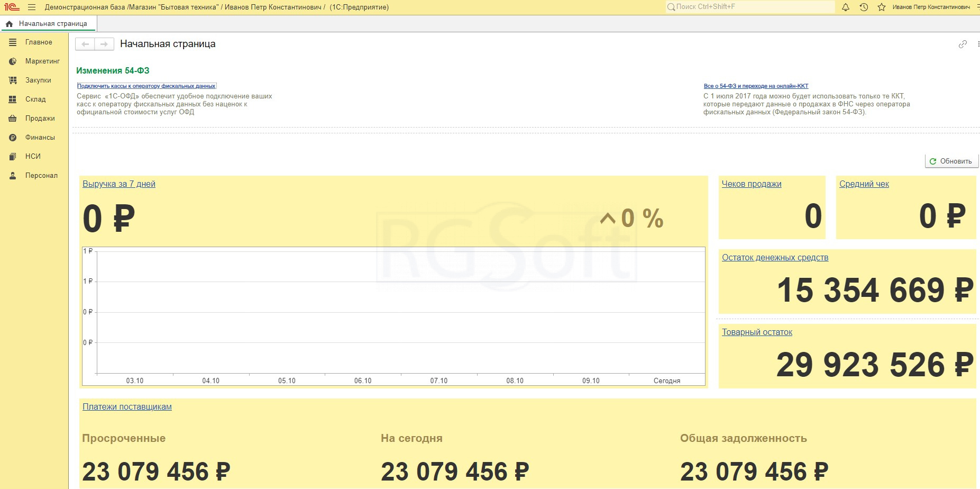Viewport: 980px width, 489px height.
Task: Click the 0 % revenue change indicator
Action: (x=632, y=219)
